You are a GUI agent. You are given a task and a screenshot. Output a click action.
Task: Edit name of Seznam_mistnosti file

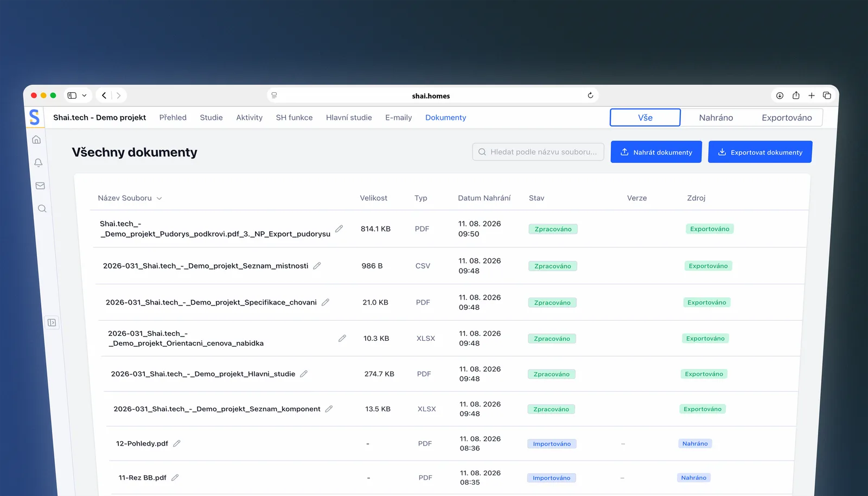coord(317,266)
